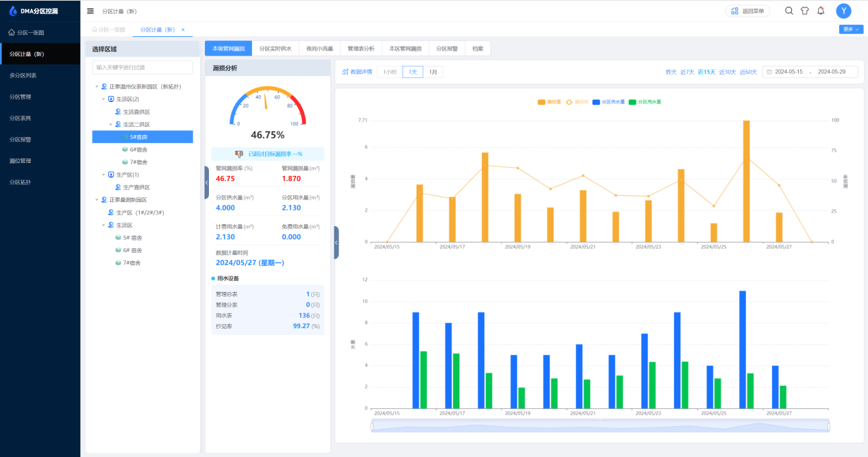Screen dimensions: 868x457
Task: Switch to the 本区管网漏损 tab
Action: click(406, 49)
